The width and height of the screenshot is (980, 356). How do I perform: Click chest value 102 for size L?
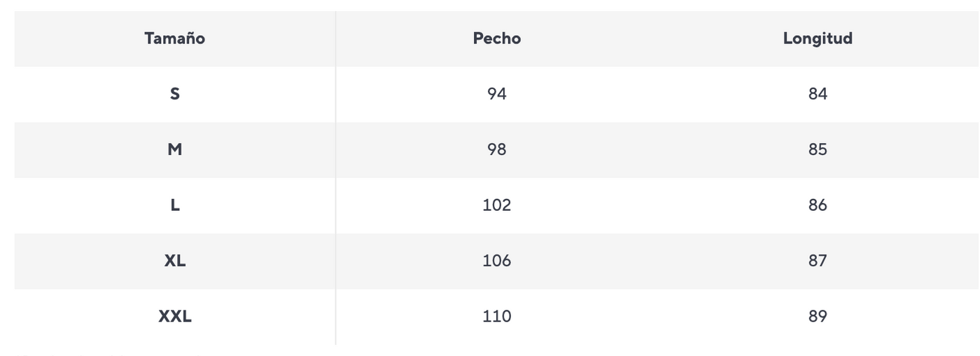(497, 205)
